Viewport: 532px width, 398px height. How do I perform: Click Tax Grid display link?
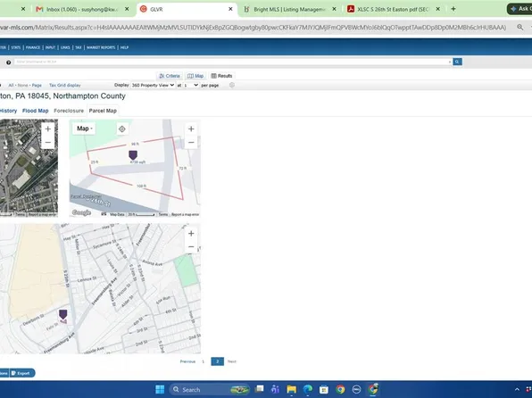65,85
